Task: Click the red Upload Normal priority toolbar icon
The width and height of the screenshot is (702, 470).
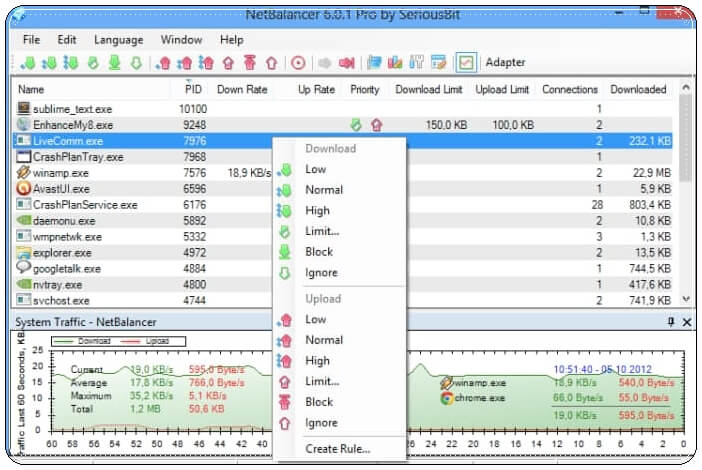Action: point(184,63)
